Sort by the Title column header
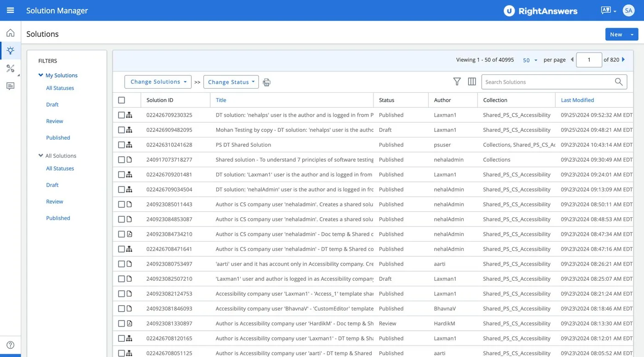The height and width of the screenshot is (357, 644). [221, 100]
